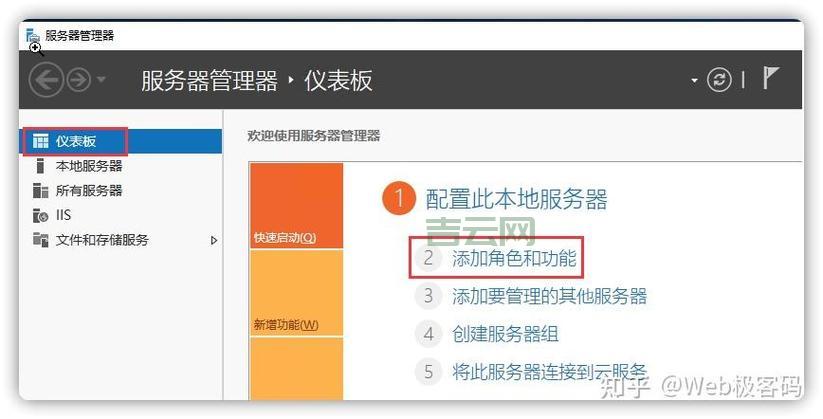Open the 快速启动(Q) tile
The height and width of the screenshot is (419, 823).
click(x=297, y=205)
